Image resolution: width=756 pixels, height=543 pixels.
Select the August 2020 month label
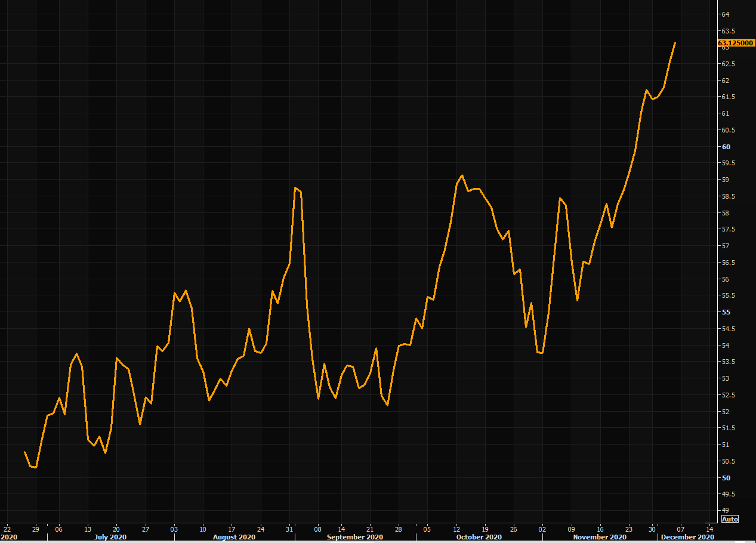pyautogui.click(x=234, y=537)
